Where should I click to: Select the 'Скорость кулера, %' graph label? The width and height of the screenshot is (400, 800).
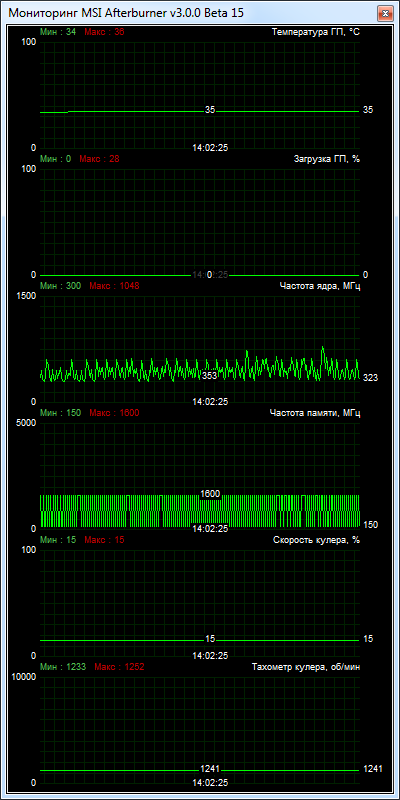[317, 540]
